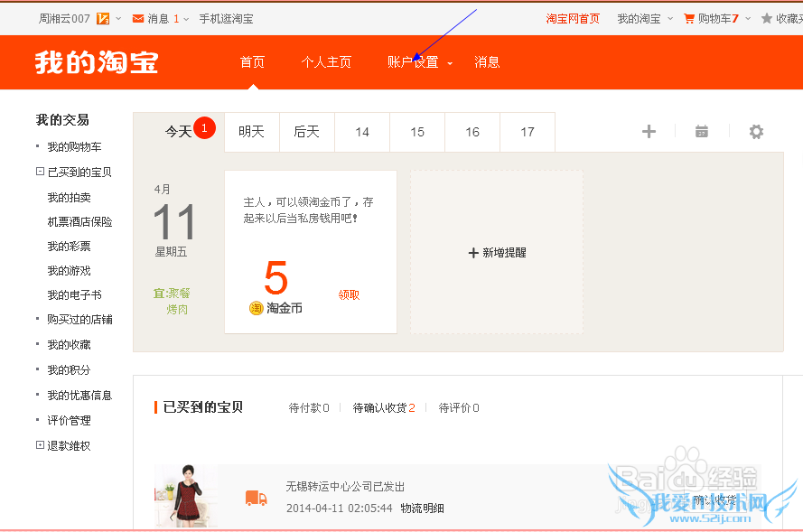Click the VIP level badge beside 周湘云007
This screenshot has height=532, width=803.
pos(103,19)
